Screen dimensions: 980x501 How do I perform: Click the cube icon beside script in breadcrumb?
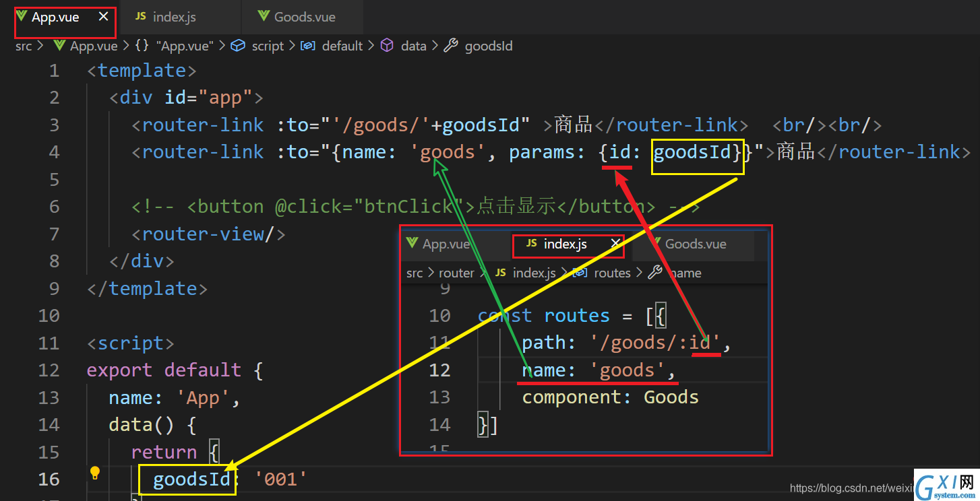(x=237, y=46)
